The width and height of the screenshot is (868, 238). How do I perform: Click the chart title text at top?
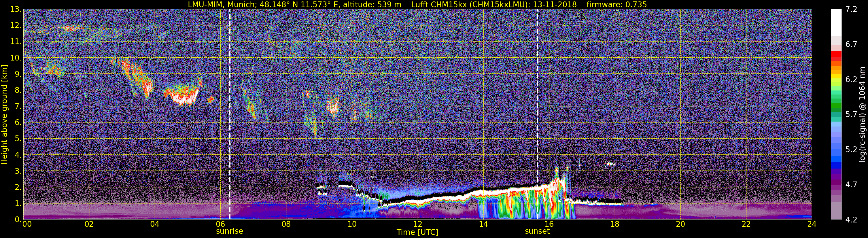click(417, 4)
